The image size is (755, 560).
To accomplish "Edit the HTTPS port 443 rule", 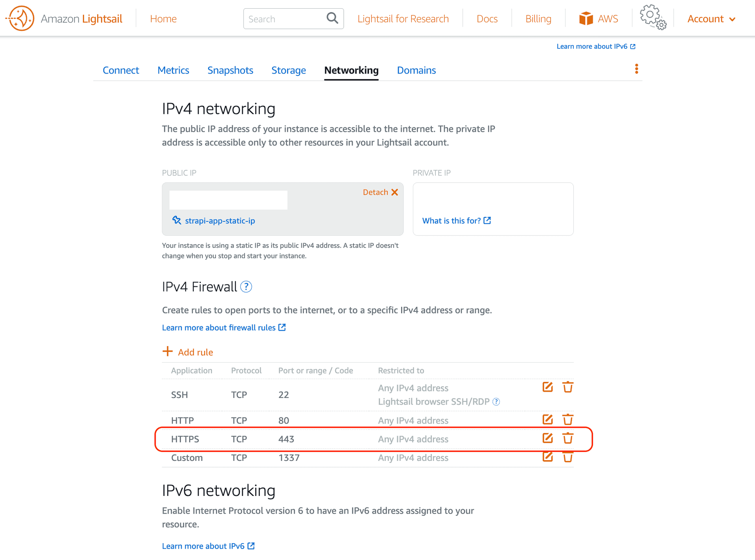I will 547,438.
